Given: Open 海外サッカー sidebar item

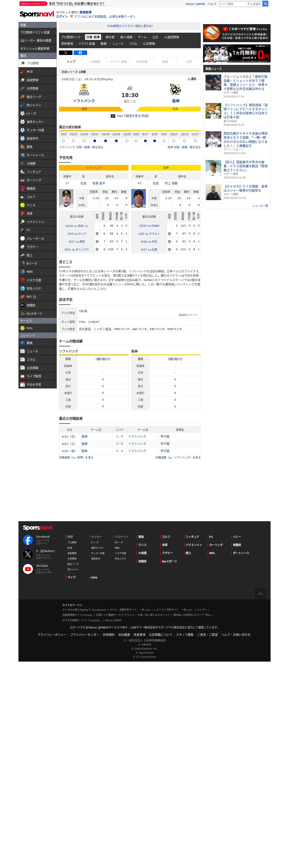Looking at the screenshot, I should click(37, 122).
